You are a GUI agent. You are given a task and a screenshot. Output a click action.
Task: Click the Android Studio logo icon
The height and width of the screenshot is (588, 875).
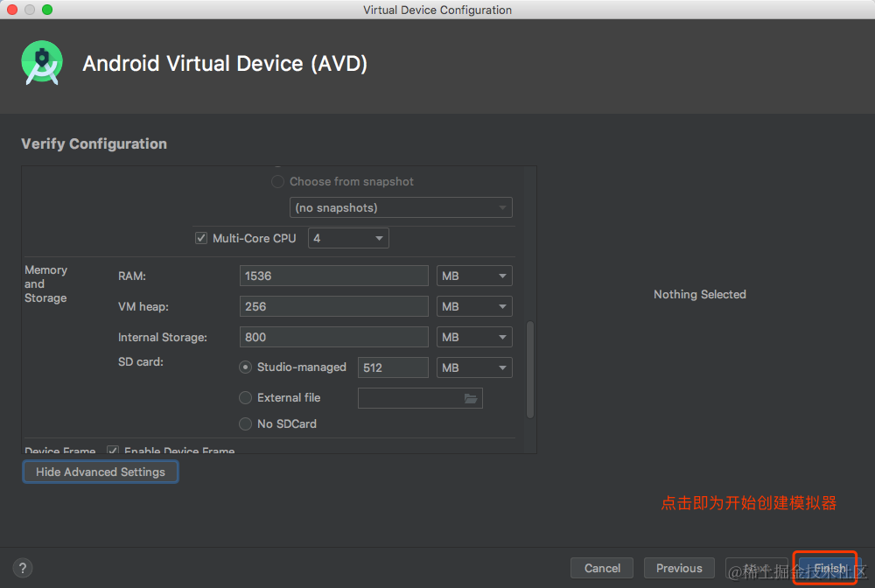point(42,62)
